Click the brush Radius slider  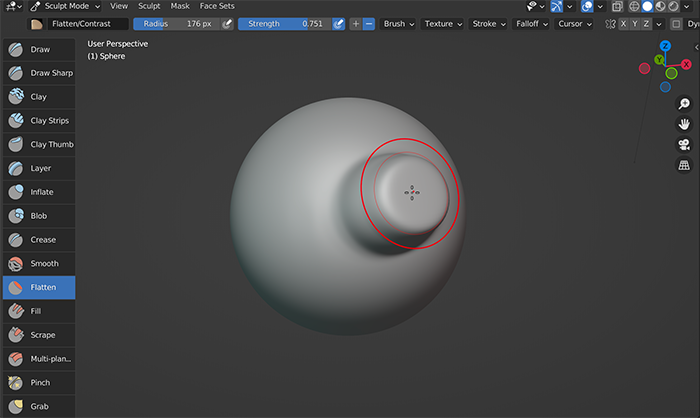pyautogui.click(x=177, y=24)
